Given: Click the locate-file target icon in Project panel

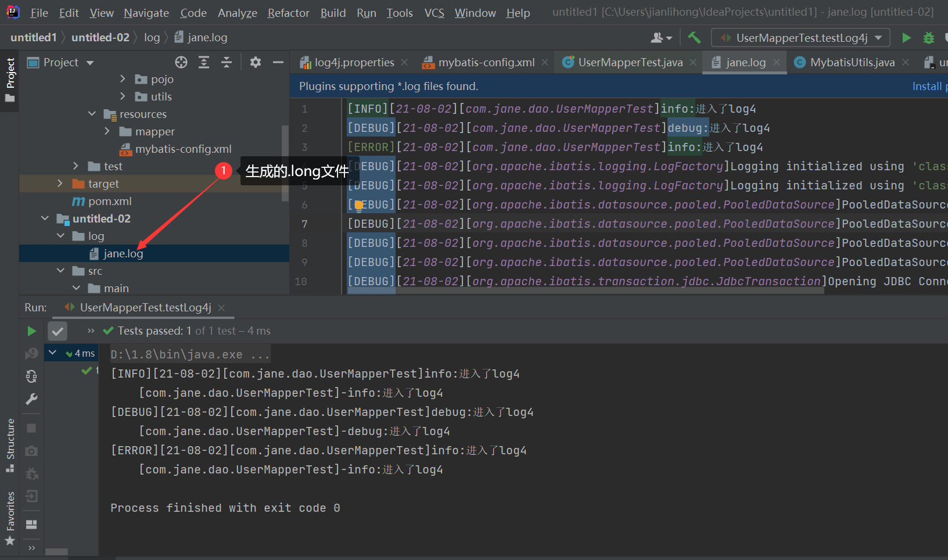Looking at the screenshot, I should (x=181, y=62).
